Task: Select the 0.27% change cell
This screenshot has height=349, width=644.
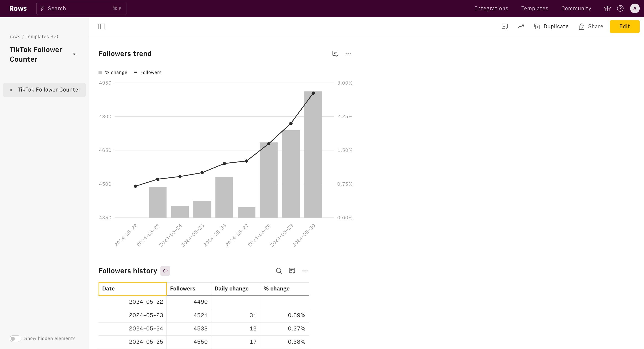Action: pos(285,329)
